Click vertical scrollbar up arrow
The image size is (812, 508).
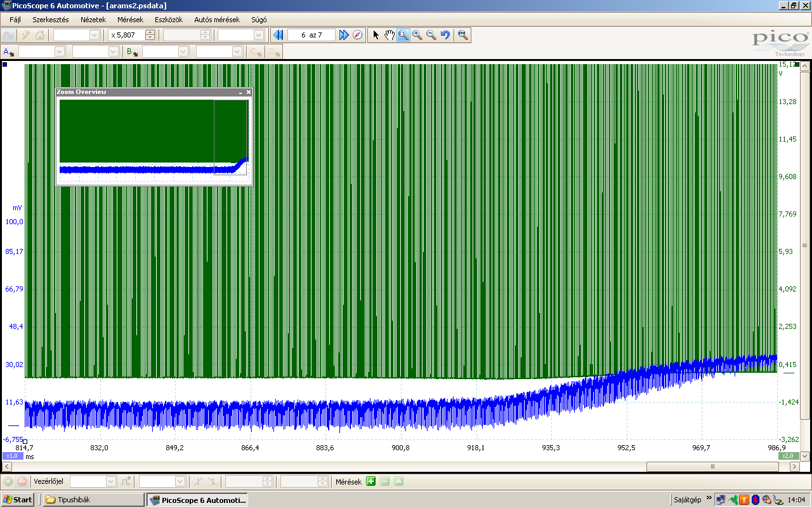pyautogui.click(x=804, y=67)
